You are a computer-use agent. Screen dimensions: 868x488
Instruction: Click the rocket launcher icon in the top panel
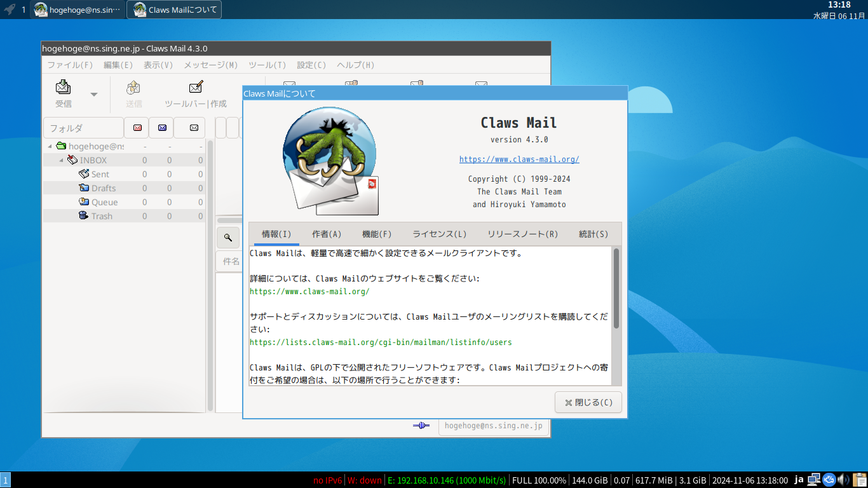coord(10,10)
